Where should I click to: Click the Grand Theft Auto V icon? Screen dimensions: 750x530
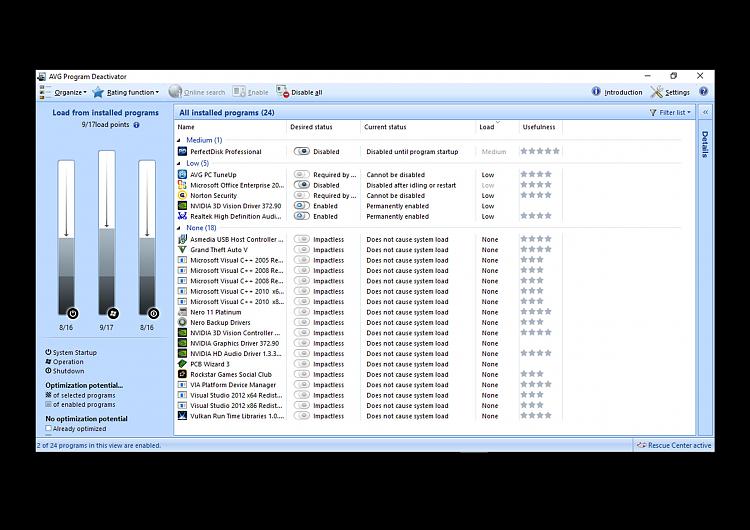[182, 250]
